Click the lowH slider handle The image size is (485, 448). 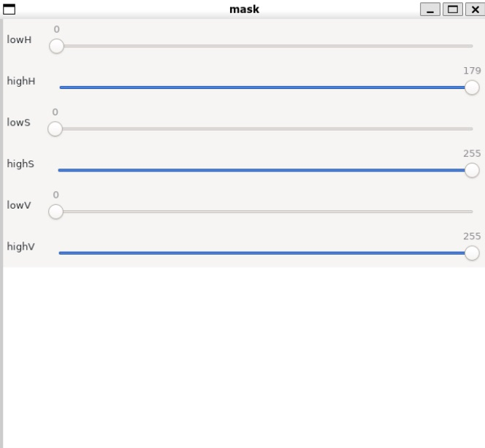56,46
